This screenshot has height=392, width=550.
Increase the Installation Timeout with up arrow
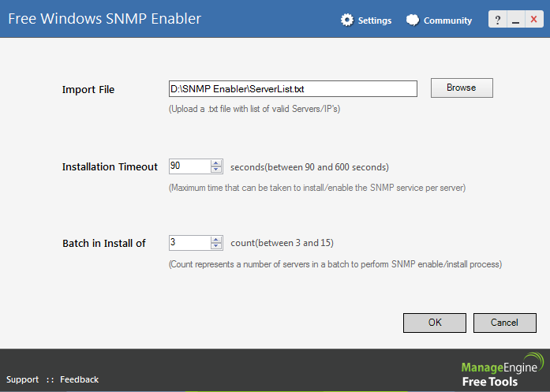point(216,162)
